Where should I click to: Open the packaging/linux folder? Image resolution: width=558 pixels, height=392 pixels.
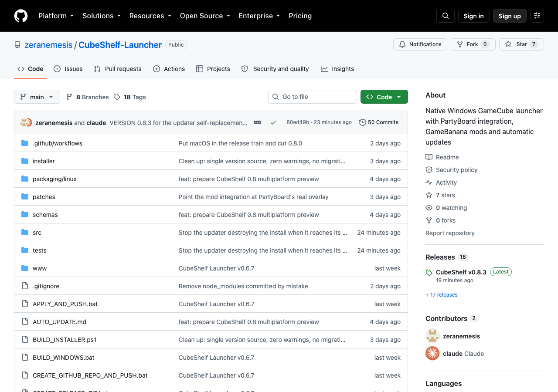(x=54, y=179)
